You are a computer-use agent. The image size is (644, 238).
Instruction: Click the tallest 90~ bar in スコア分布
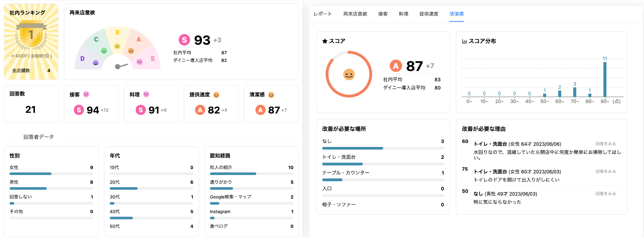pyautogui.click(x=605, y=79)
